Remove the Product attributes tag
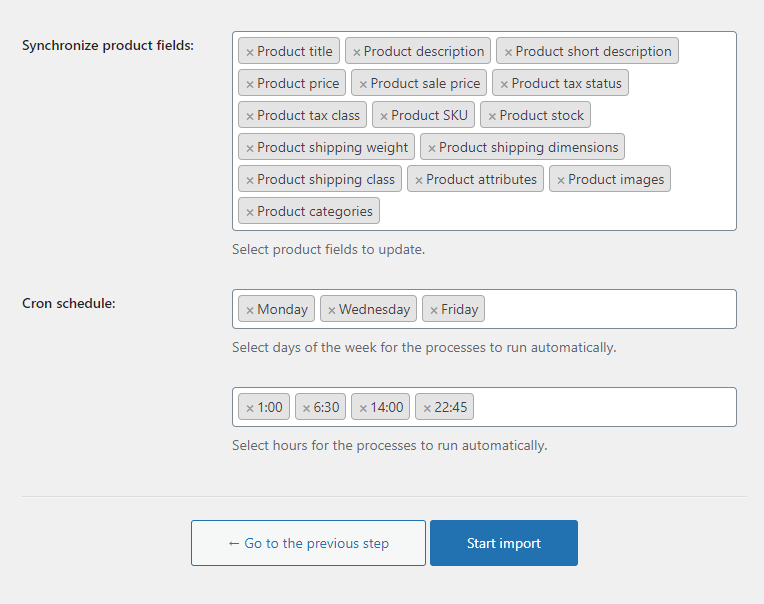The width and height of the screenshot is (764, 604). pyautogui.click(x=419, y=180)
